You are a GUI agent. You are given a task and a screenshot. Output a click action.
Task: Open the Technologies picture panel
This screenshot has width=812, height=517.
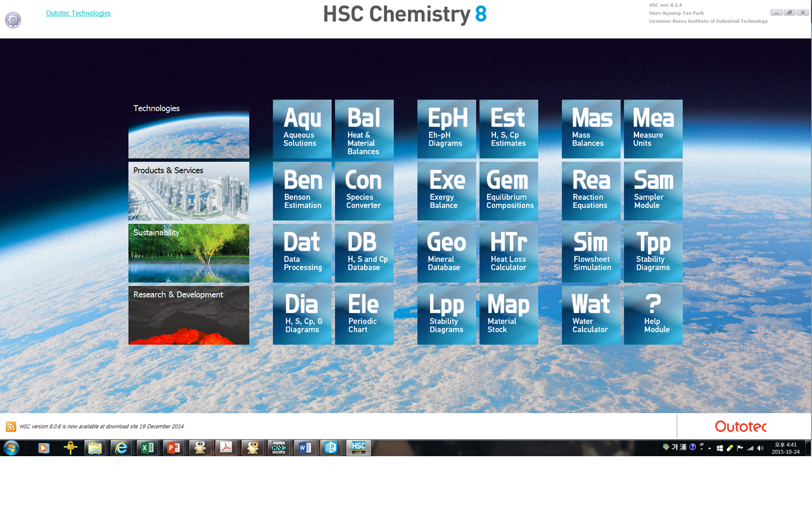tap(189, 129)
